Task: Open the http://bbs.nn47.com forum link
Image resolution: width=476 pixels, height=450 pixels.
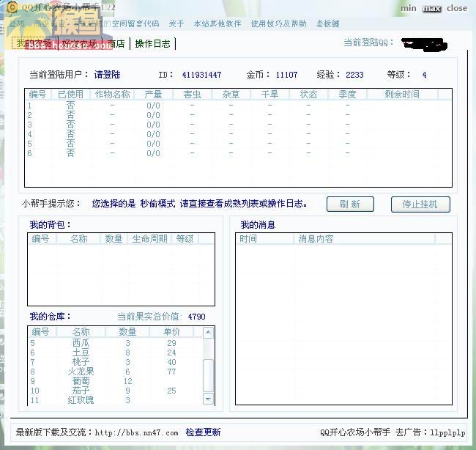Action: pos(137,432)
